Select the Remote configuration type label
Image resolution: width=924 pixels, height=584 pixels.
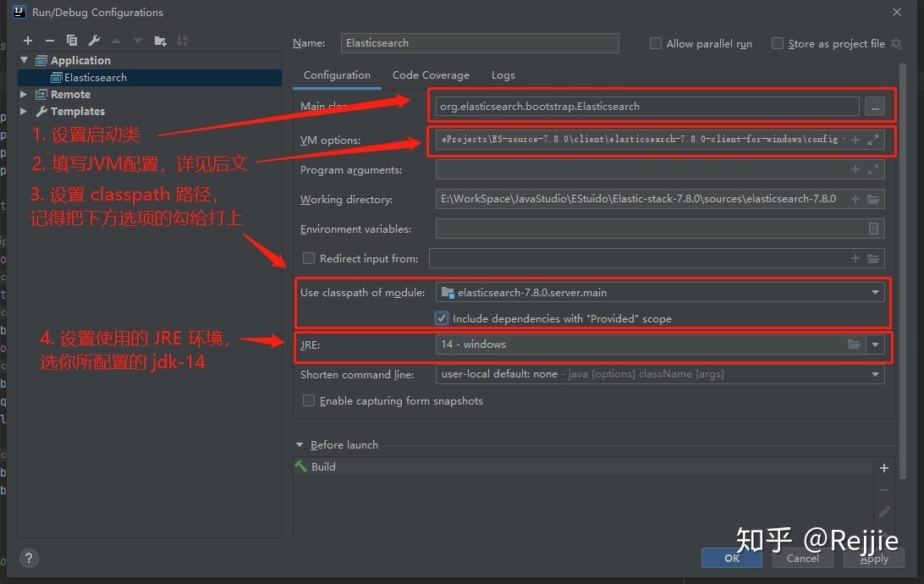pos(70,94)
